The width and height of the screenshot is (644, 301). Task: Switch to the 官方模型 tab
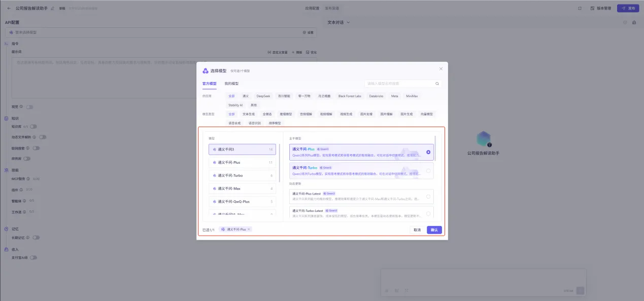209,84
